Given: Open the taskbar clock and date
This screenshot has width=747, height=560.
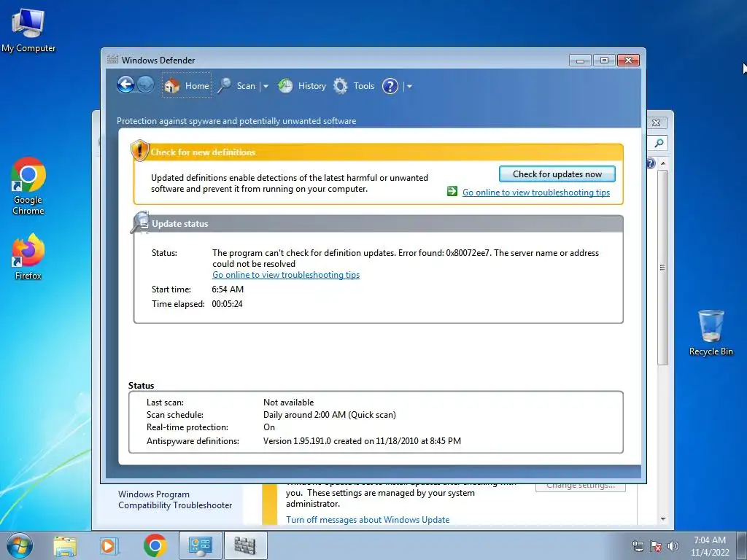Looking at the screenshot, I should tap(710, 546).
